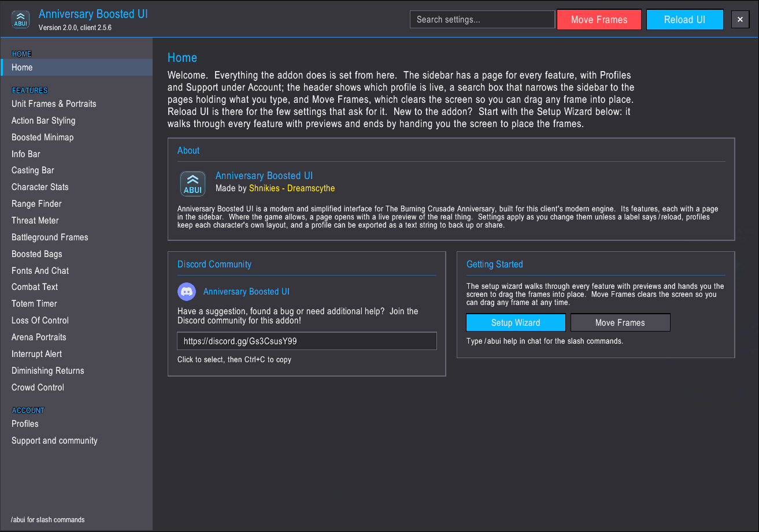Click the author name Shnikies - Dreamscythe

click(292, 188)
